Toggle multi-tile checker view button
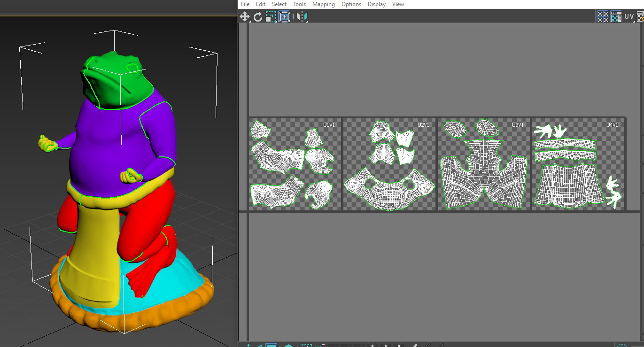This screenshot has width=644, height=347. click(x=603, y=17)
